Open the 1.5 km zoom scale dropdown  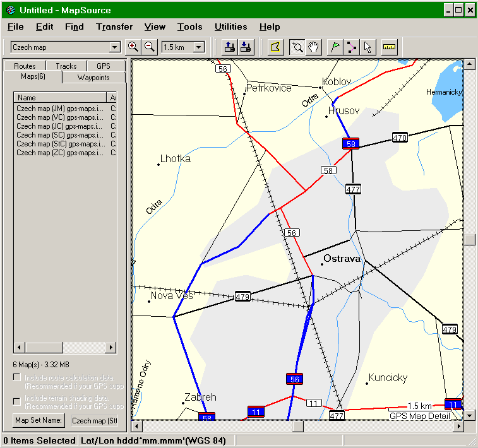tap(199, 47)
